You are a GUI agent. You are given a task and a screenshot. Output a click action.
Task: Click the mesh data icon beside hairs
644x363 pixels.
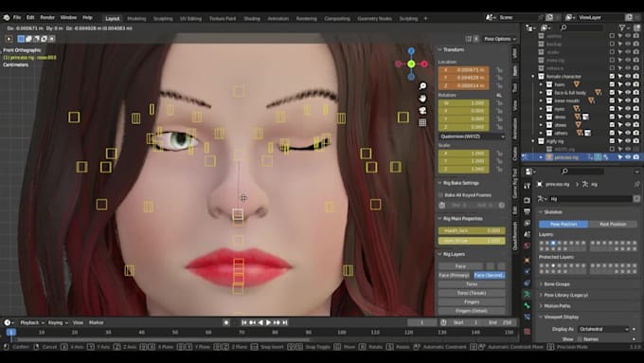pos(577,84)
